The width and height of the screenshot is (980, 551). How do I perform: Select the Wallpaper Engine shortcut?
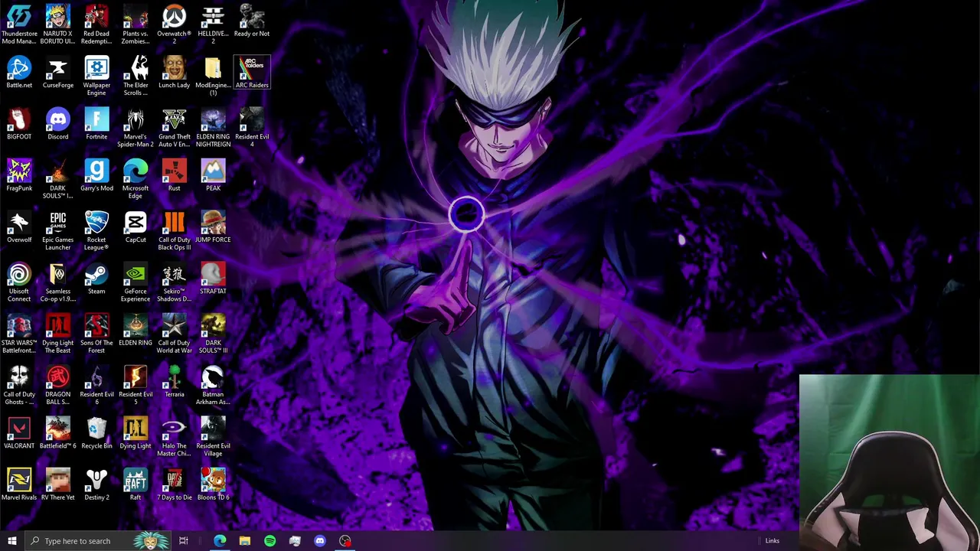tap(96, 76)
